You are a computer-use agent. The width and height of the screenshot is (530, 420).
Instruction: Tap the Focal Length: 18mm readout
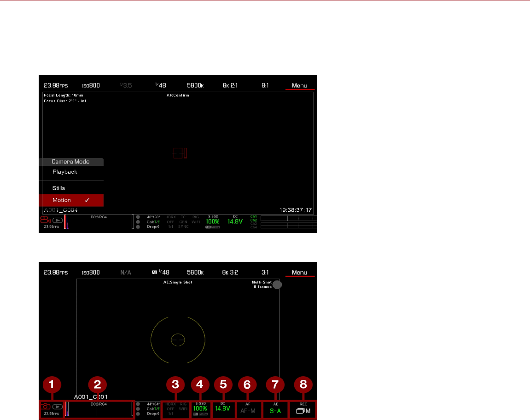click(64, 95)
